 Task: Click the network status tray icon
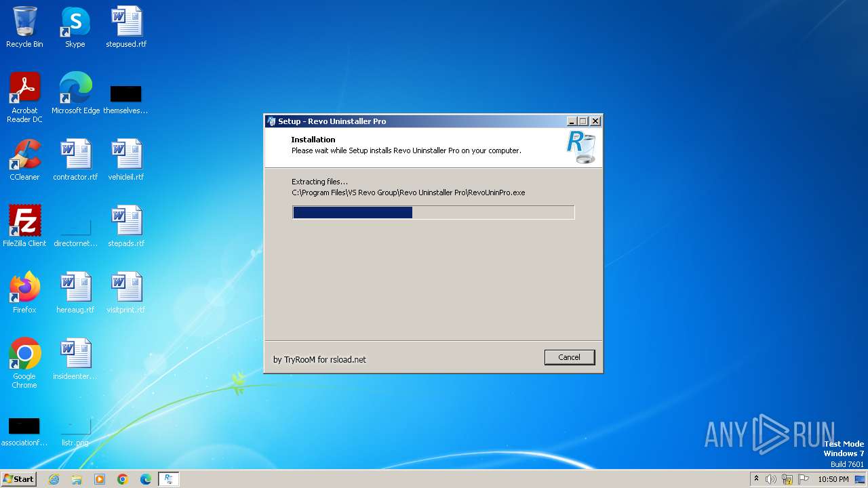click(787, 479)
